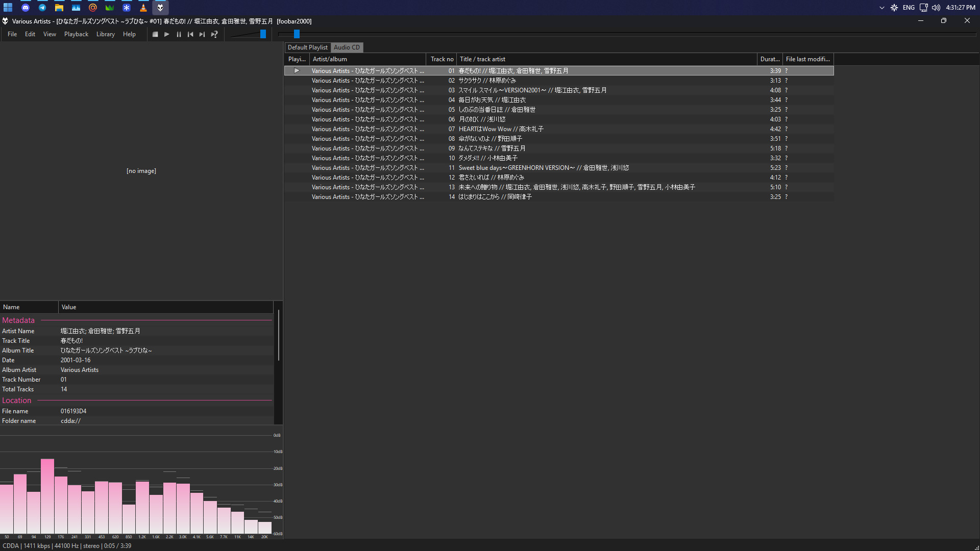Open the blue asterisk taskbar app
Screen dimensions: 980x551
[127, 8]
